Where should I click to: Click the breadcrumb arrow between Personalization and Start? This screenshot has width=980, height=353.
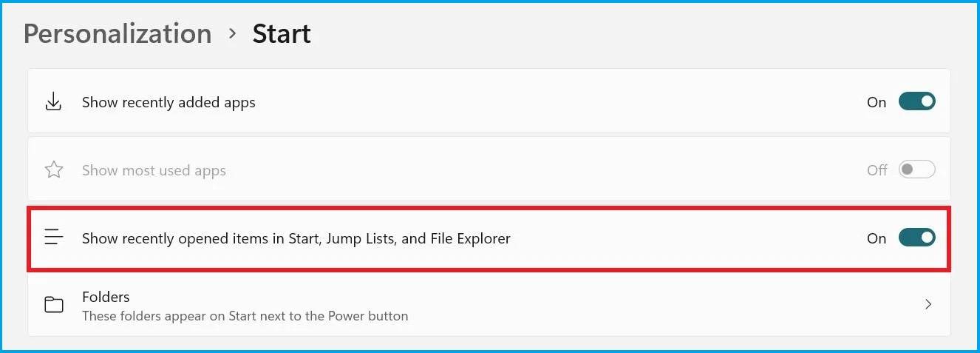tap(232, 34)
